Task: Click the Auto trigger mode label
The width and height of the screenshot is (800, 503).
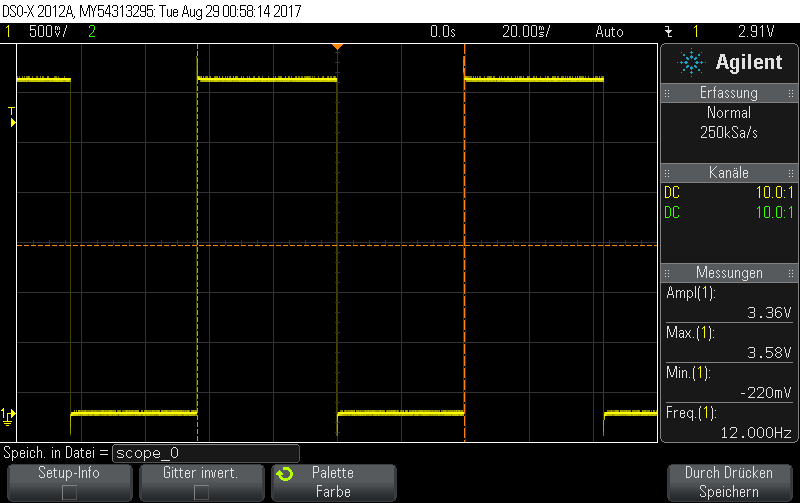Action: [609, 32]
